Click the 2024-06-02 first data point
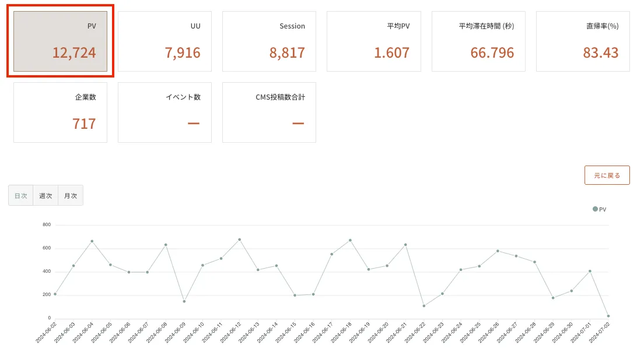This screenshot has height=352, width=644. click(x=55, y=294)
